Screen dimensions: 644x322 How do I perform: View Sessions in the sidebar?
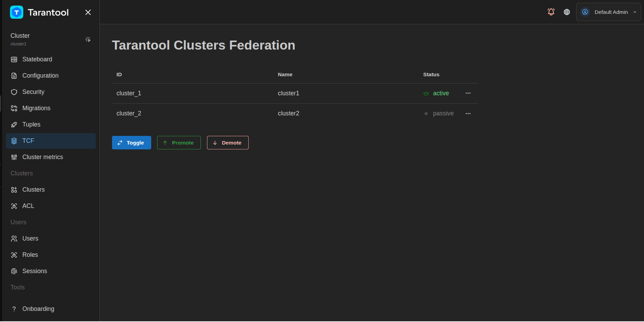51,271
